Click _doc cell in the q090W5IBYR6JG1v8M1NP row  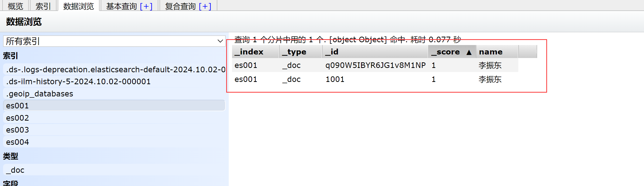(x=291, y=65)
